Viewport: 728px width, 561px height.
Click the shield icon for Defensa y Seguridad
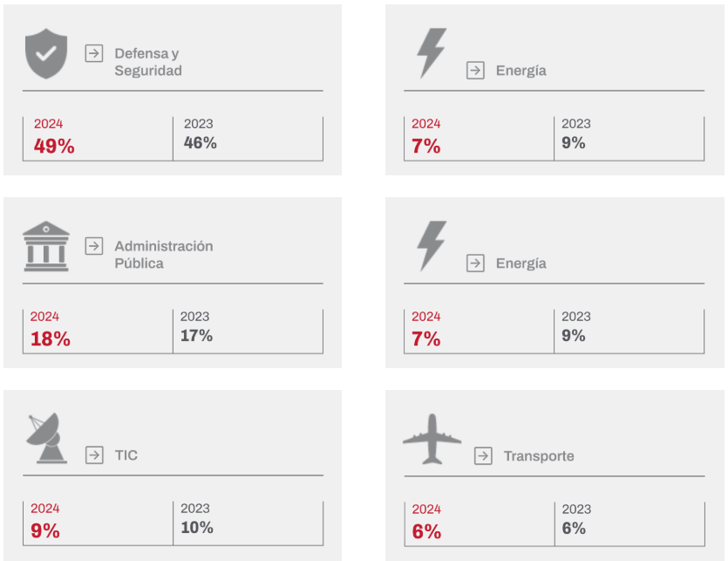click(46, 53)
